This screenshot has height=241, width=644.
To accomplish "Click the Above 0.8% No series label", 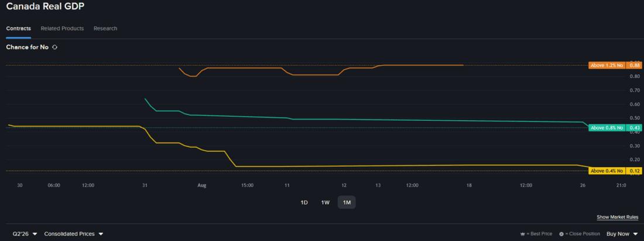I will pyautogui.click(x=607, y=128).
